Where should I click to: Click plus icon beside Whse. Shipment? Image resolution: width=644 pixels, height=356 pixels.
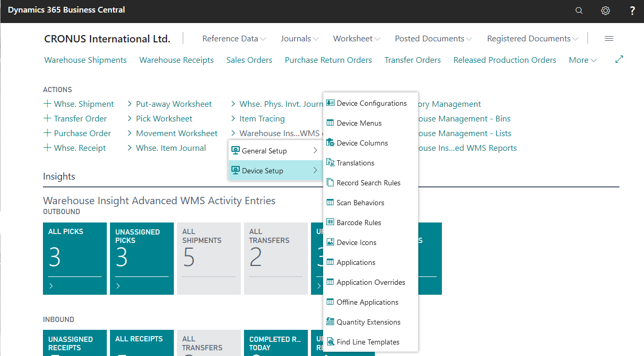48,104
